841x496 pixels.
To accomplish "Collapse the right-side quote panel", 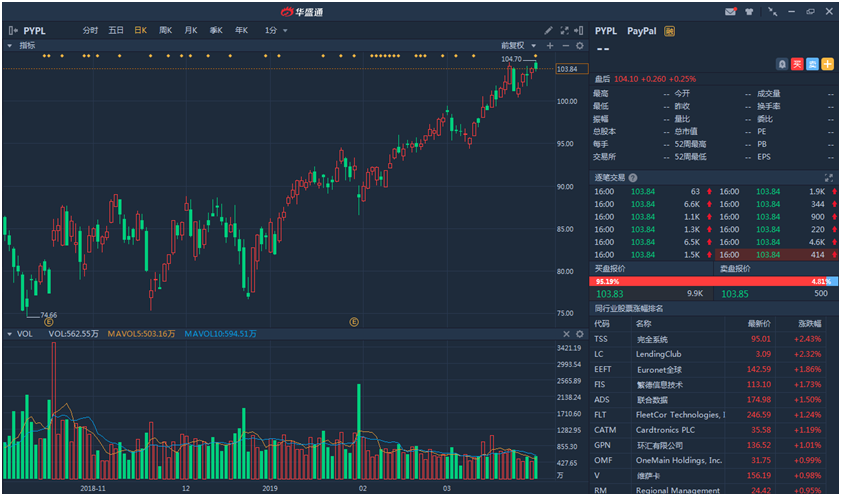I will click(580, 30).
